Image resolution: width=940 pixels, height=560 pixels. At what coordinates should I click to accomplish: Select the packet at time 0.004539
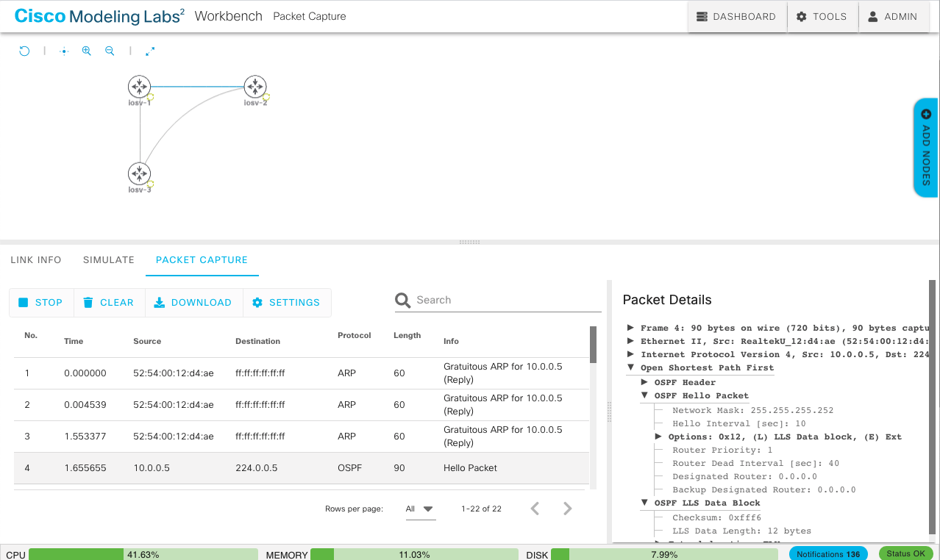coord(302,405)
